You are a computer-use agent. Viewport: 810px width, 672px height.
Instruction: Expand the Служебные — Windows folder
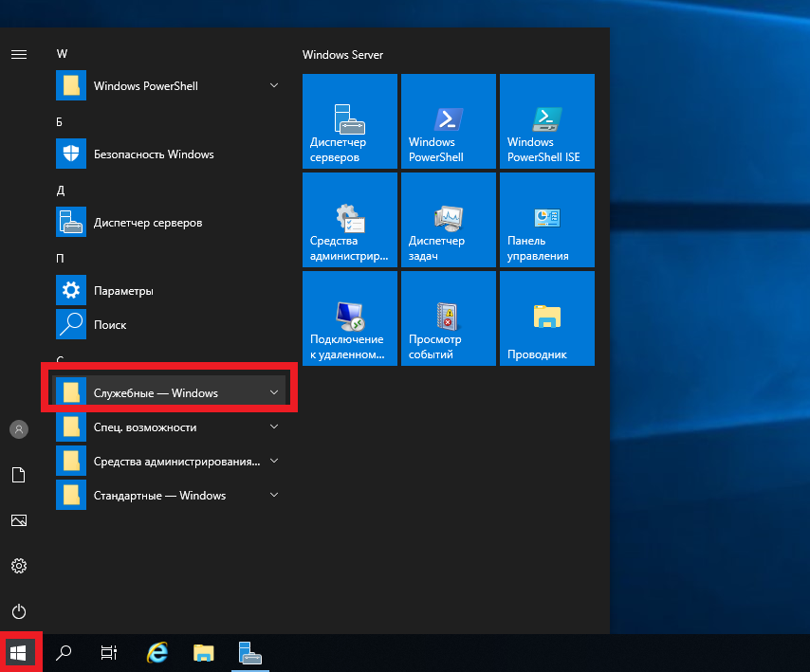169,392
